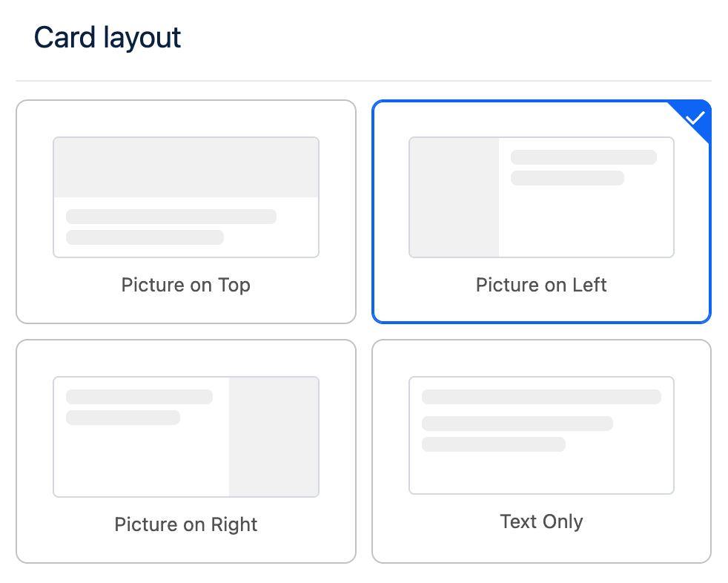Screen dimensions: 728x583
Task: Click the Text Only preview thumbnail
Action: [541, 435]
